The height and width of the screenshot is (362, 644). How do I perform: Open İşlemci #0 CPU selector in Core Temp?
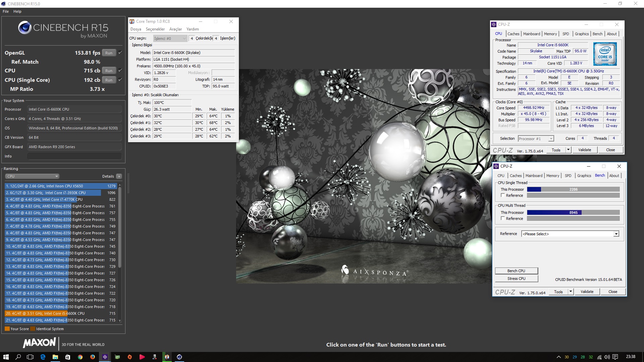(170, 39)
